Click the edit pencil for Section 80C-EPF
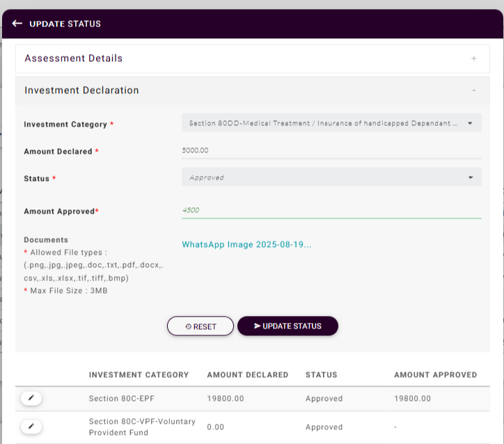The image size is (504, 444). click(x=31, y=397)
